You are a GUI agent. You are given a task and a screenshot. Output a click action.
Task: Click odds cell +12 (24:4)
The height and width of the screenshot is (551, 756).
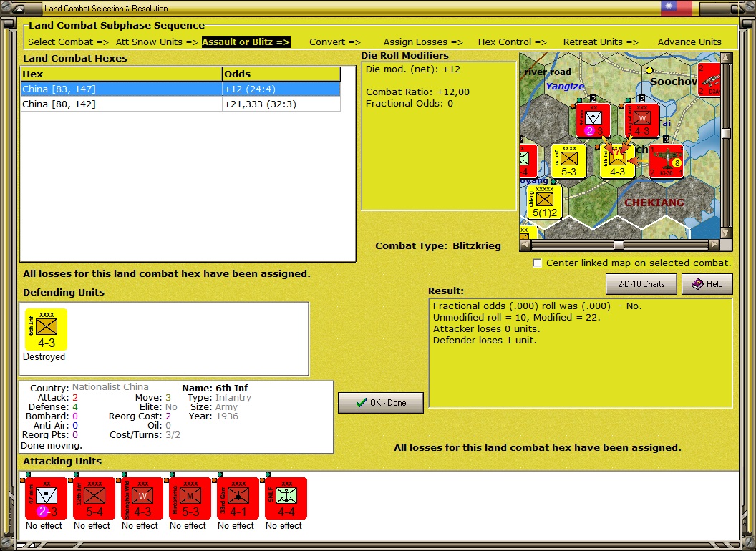(x=281, y=89)
